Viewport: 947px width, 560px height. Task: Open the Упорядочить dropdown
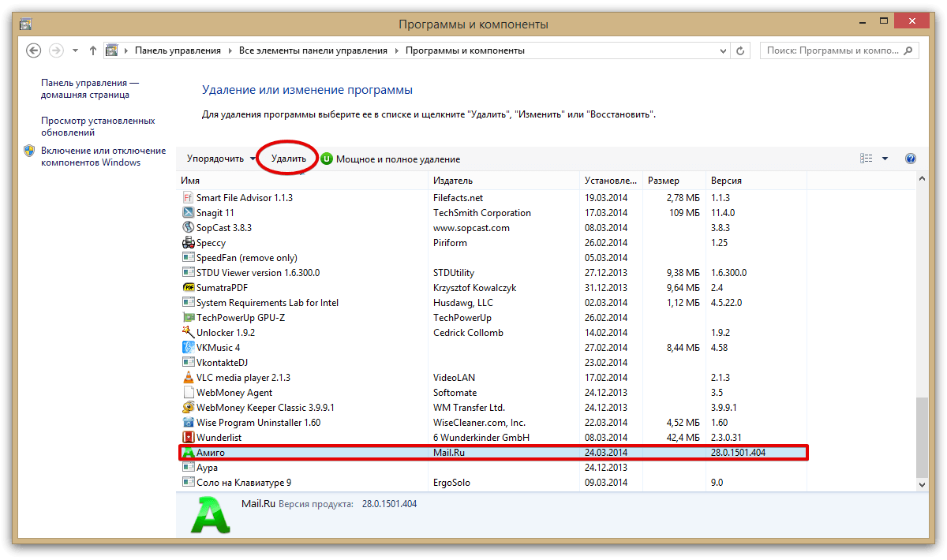pyautogui.click(x=221, y=159)
